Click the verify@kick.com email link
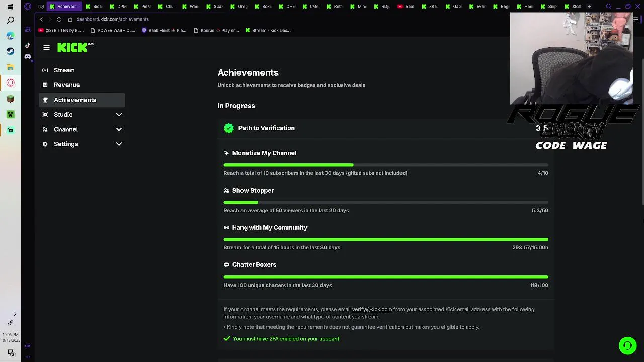This screenshot has width=644, height=362. [372, 310]
